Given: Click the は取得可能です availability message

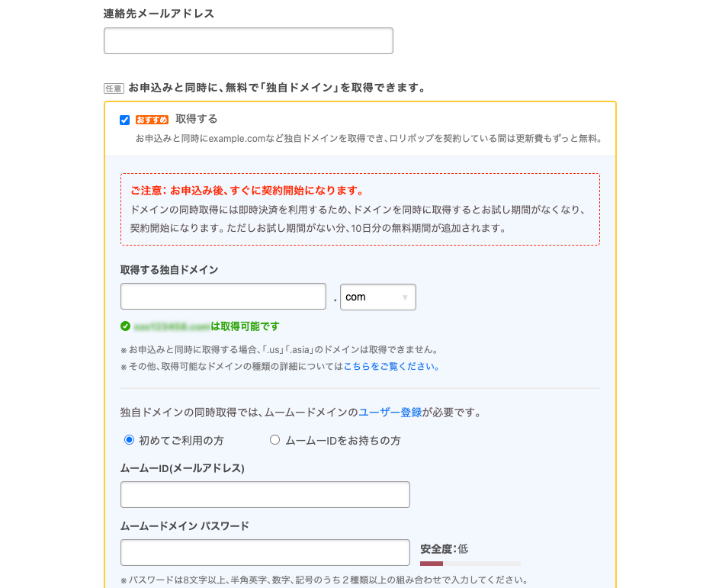Looking at the screenshot, I should click(245, 326).
